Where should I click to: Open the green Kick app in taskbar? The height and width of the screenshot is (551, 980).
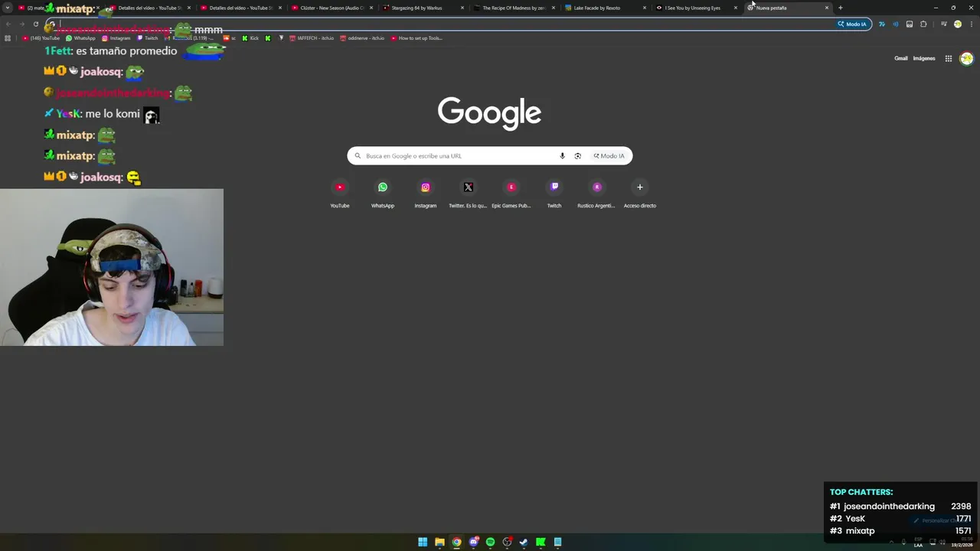(x=541, y=542)
